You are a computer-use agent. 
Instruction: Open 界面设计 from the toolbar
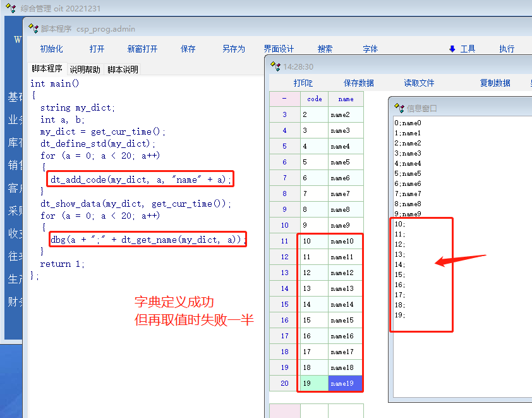pyautogui.click(x=279, y=49)
